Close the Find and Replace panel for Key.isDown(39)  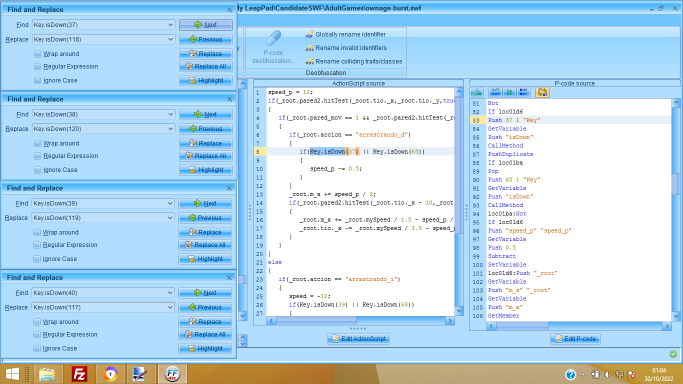pyautogui.click(x=229, y=188)
